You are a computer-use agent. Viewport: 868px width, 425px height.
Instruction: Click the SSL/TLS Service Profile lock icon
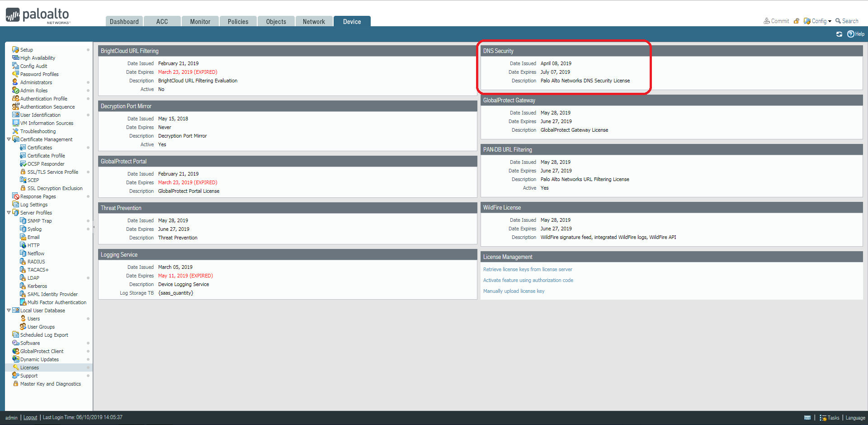pyautogui.click(x=23, y=172)
